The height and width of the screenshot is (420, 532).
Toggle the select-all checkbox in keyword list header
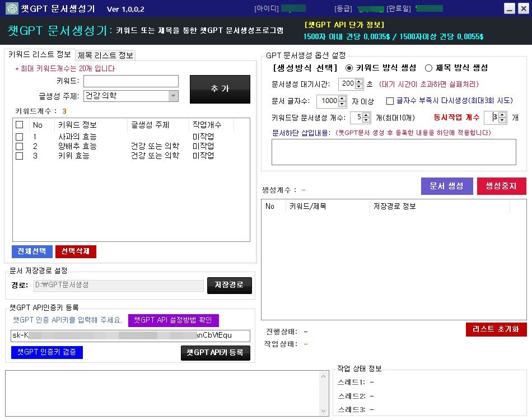pyautogui.click(x=20, y=124)
